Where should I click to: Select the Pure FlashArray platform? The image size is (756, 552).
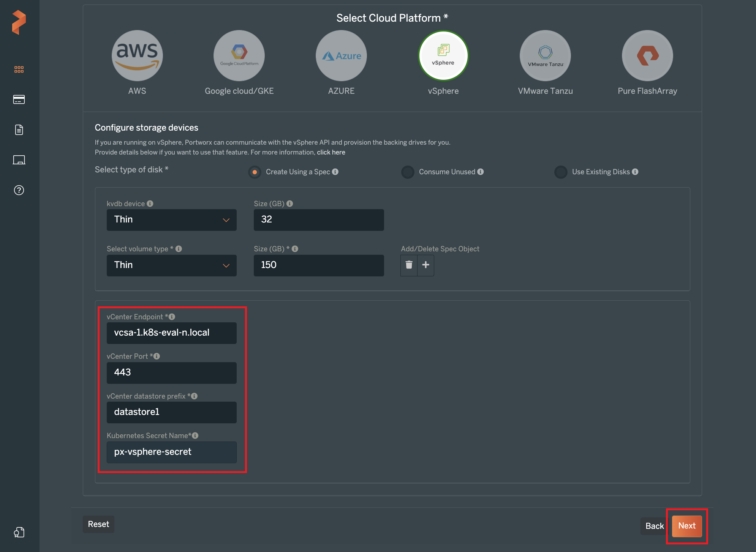tap(647, 56)
